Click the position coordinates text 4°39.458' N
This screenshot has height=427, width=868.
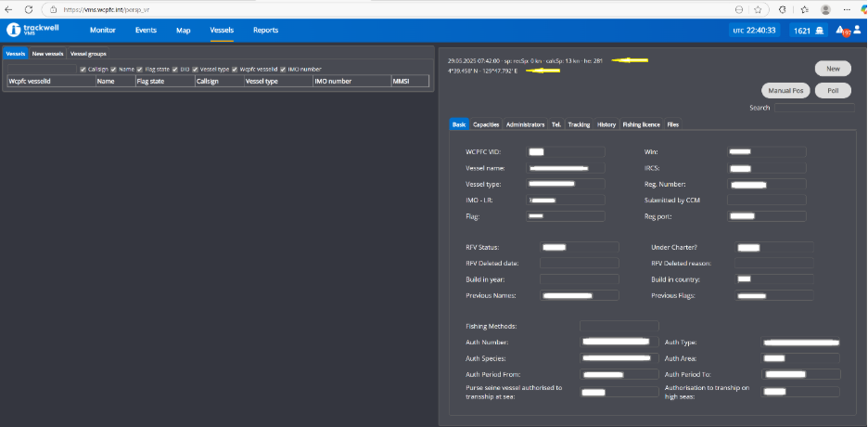483,71
